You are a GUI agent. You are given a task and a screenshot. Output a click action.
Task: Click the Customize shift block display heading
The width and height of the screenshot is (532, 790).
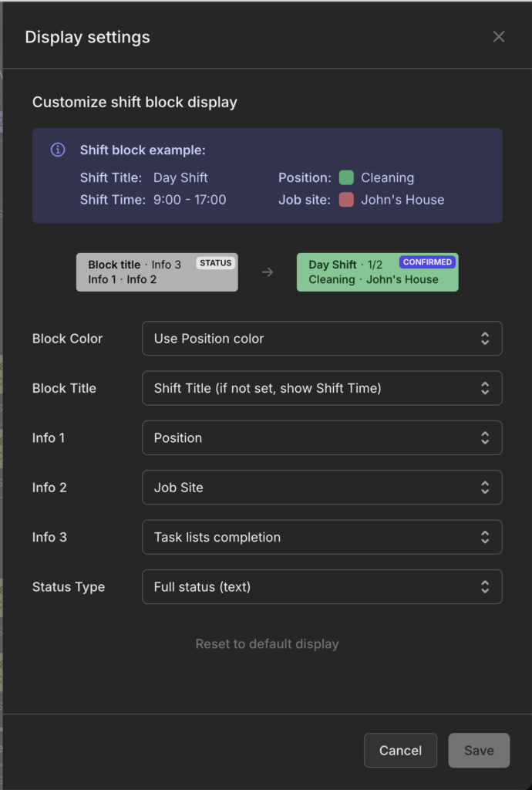pos(135,103)
